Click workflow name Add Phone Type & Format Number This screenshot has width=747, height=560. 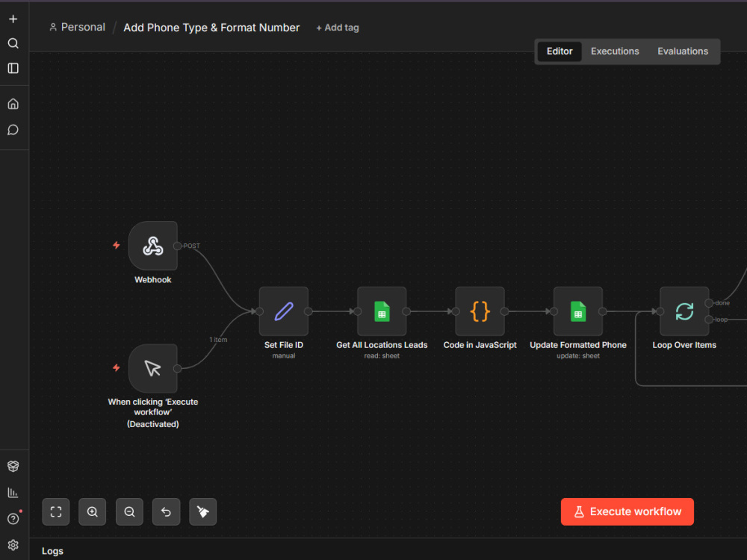click(211, 28)
